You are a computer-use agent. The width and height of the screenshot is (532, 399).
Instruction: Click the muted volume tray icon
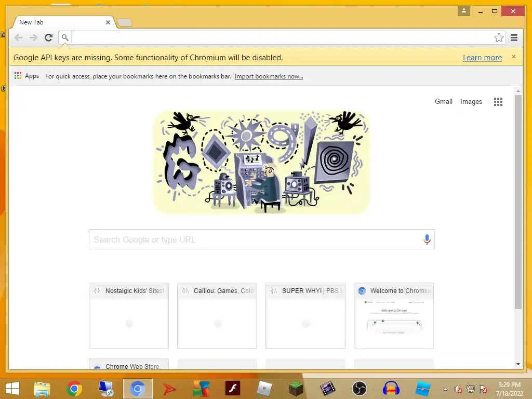pos(458,389)
